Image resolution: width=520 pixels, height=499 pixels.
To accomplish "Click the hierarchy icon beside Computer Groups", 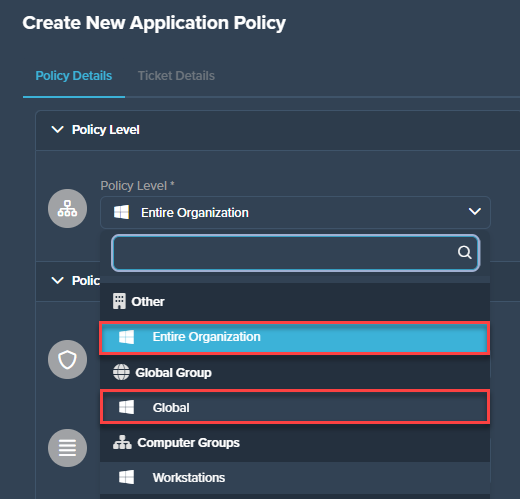I will click(122, 442).
